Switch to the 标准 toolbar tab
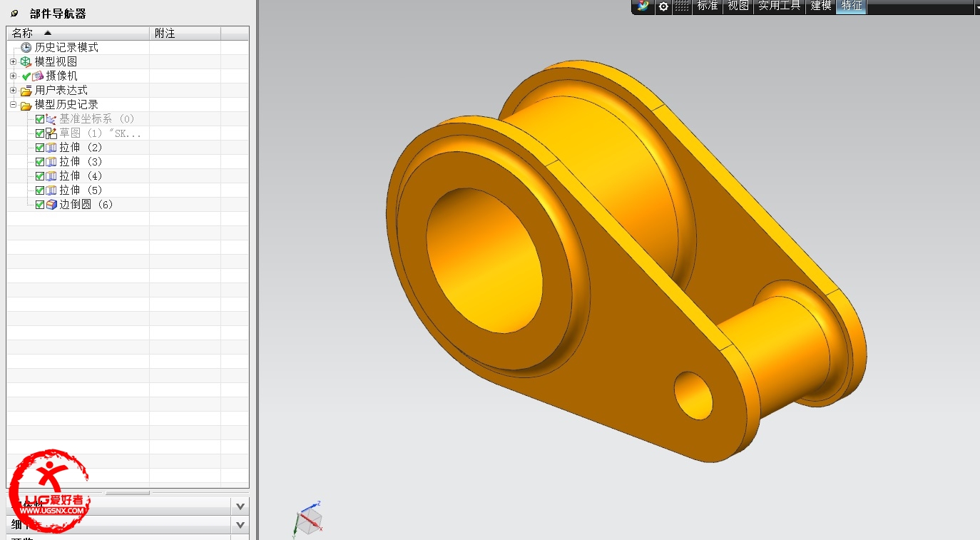The height and width of the screenshot is (540, 980). tap(707, 6)
